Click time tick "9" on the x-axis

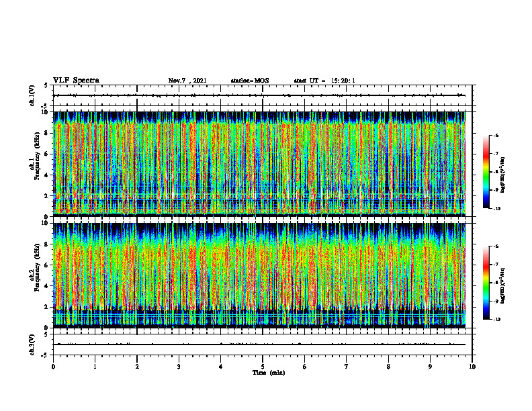click(430, 367)
